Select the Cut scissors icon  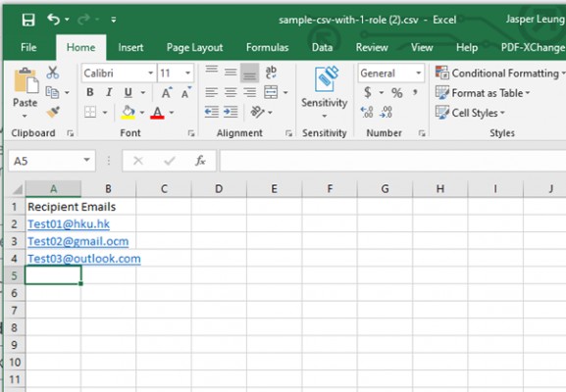point(53,73)
